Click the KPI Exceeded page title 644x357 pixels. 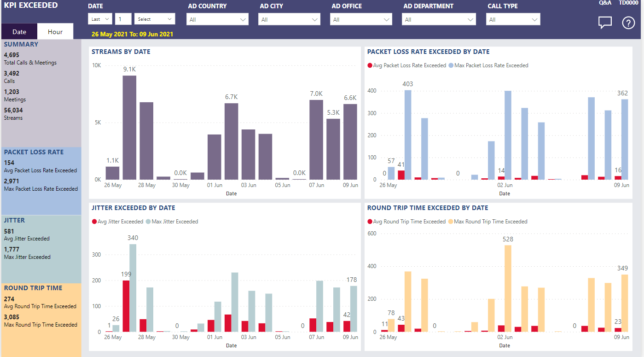[x=31, y=6]
